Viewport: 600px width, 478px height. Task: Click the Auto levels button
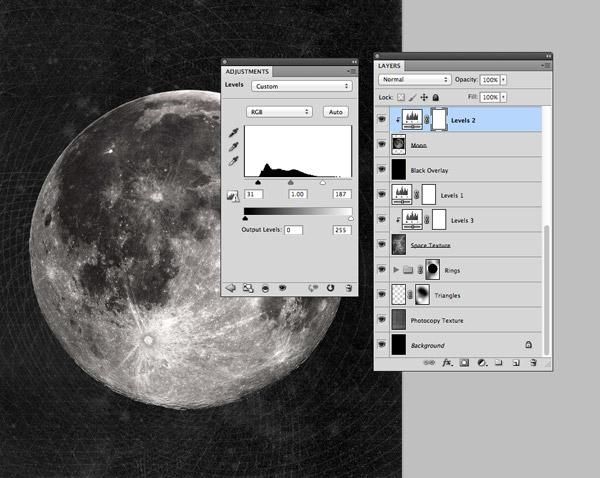(336, 112)
